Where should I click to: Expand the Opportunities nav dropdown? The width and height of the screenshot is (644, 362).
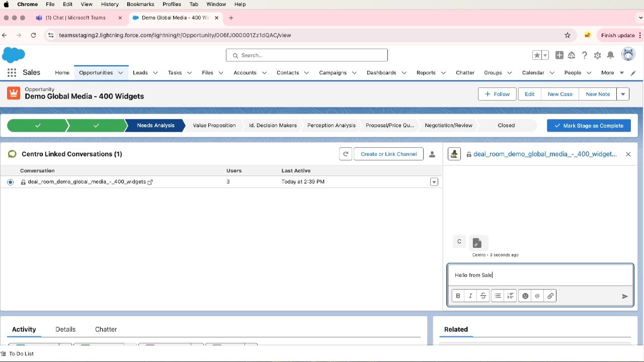121,73
